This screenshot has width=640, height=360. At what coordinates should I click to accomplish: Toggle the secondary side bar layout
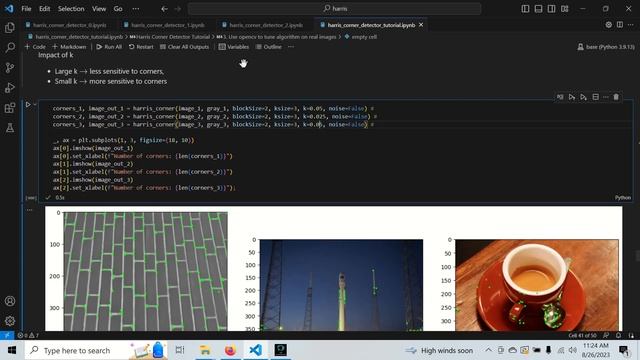(x=551, y=9)
